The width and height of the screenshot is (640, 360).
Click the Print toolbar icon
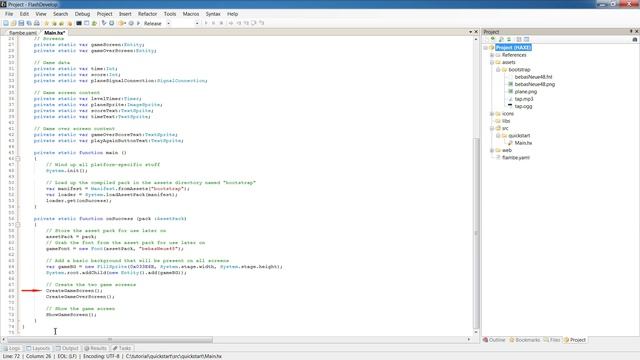(x=37, y=23)
